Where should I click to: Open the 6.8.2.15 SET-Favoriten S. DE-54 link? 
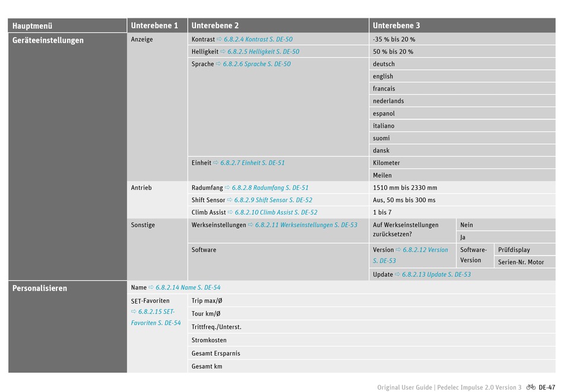pyautogui.click(x=156, y=317)
